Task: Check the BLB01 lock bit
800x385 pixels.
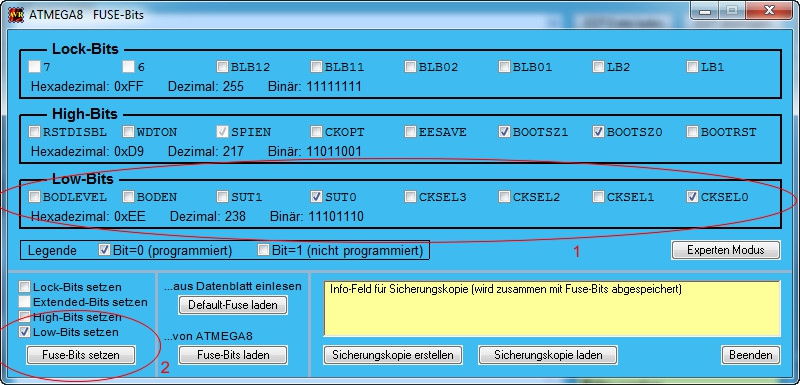Action: 504,66
